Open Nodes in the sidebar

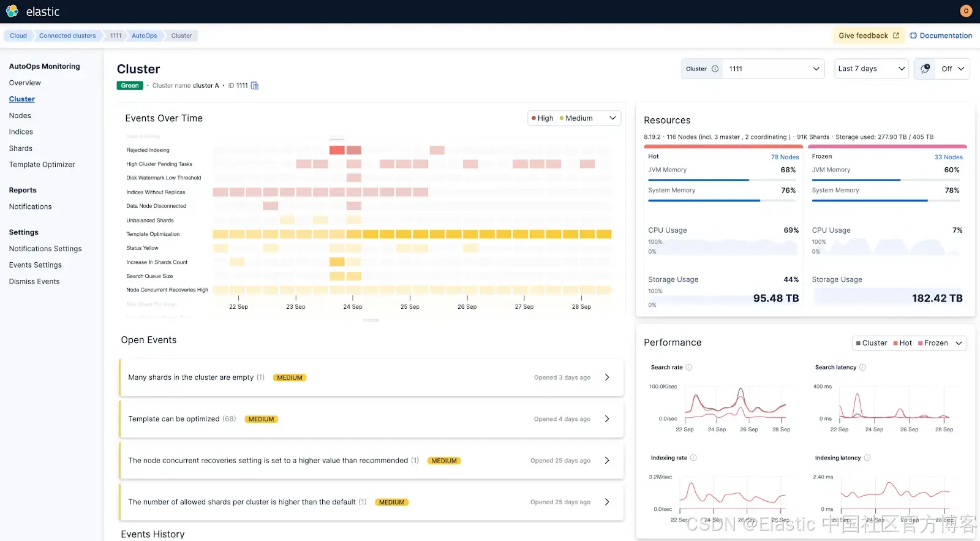[20, 116]
